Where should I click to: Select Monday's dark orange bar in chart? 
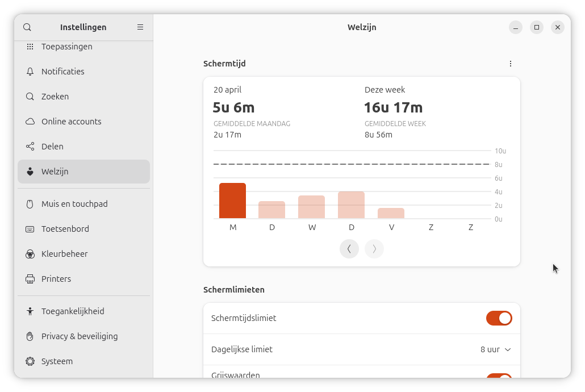232,201
